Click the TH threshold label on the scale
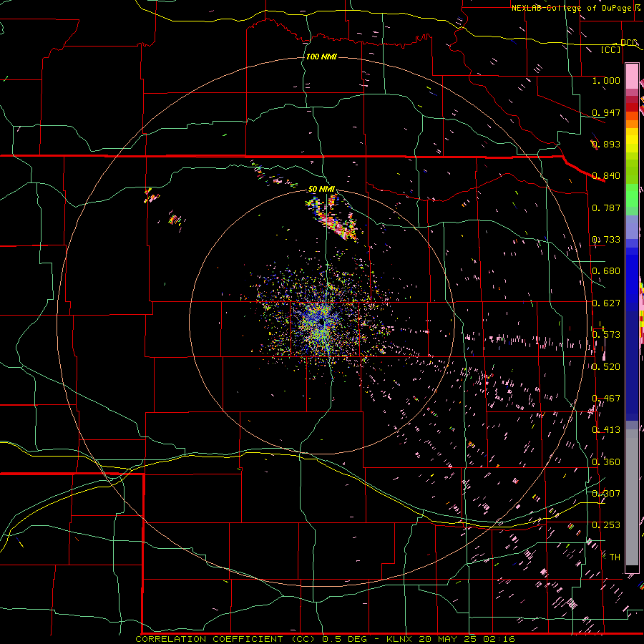This screenshot has width=644, height=644. tap(615, 557)
